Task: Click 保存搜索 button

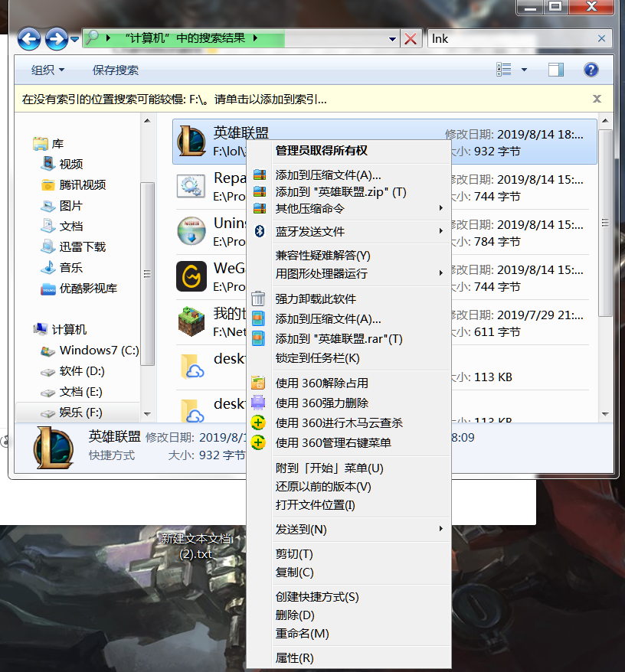Action: click(x=116, y=70)
